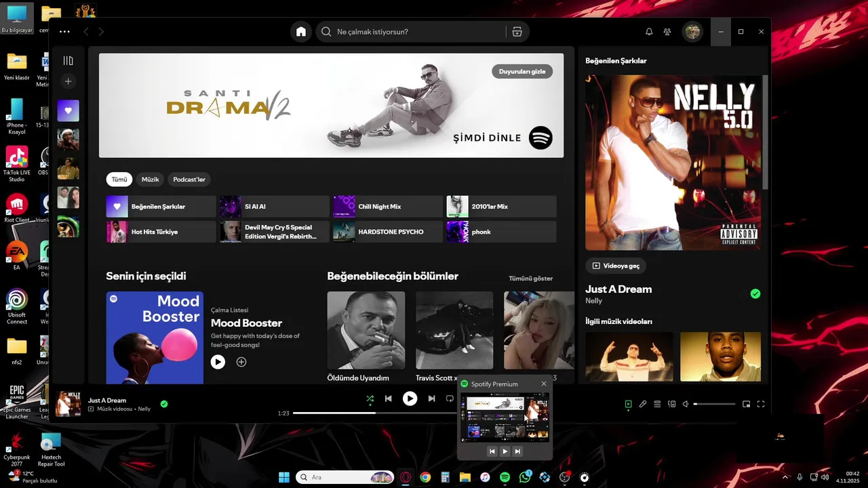
Task: Close the Spotify Premium taskbar preview
Action: point(543,384)
